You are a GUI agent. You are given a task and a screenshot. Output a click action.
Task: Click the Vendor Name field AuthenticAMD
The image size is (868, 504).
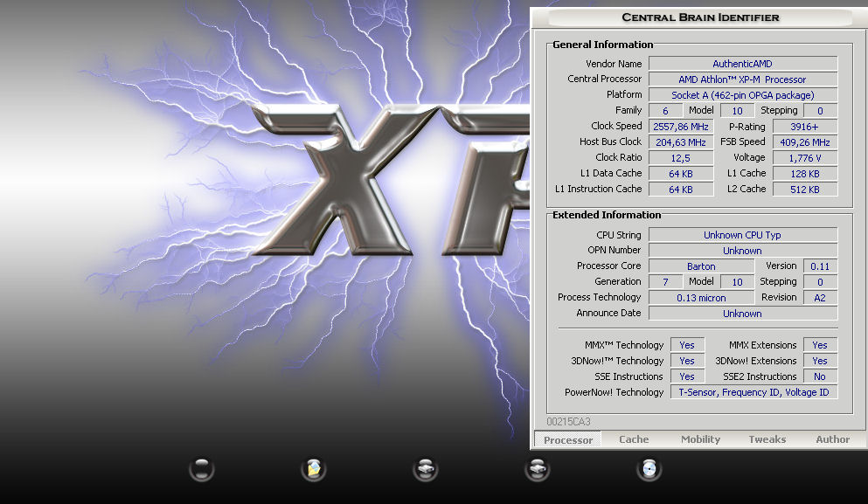[742, 64]
